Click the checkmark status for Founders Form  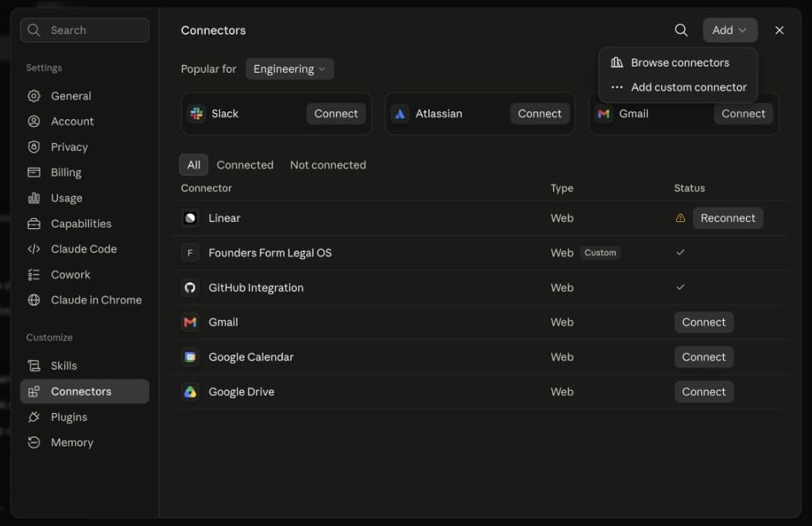pyautogui.click(x=680, y=252)
